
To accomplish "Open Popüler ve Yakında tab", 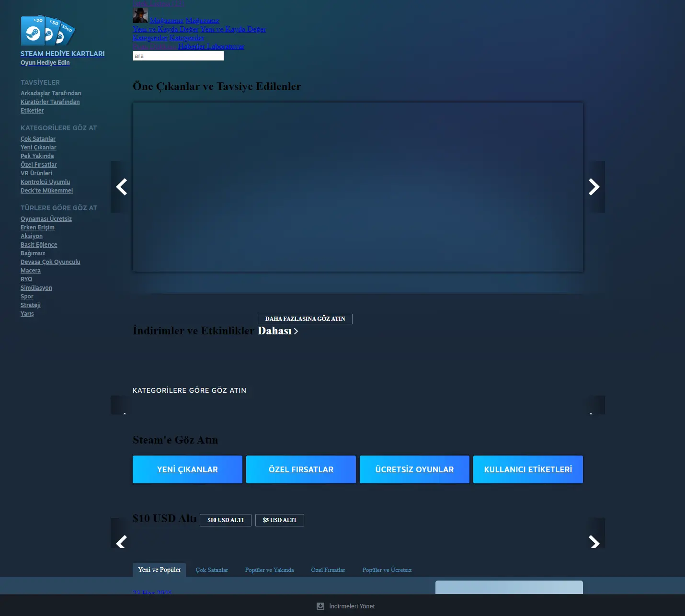I will point(269,570).
